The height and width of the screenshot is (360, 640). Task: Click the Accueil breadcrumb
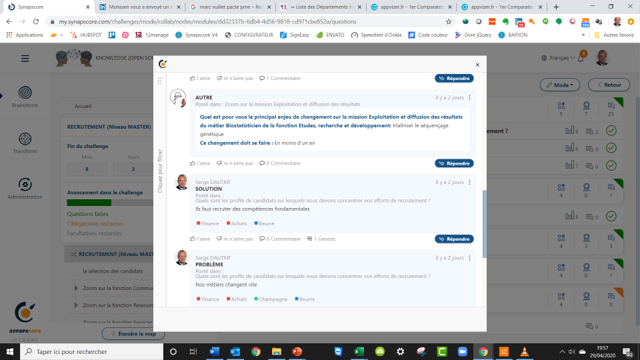[83, 106]
